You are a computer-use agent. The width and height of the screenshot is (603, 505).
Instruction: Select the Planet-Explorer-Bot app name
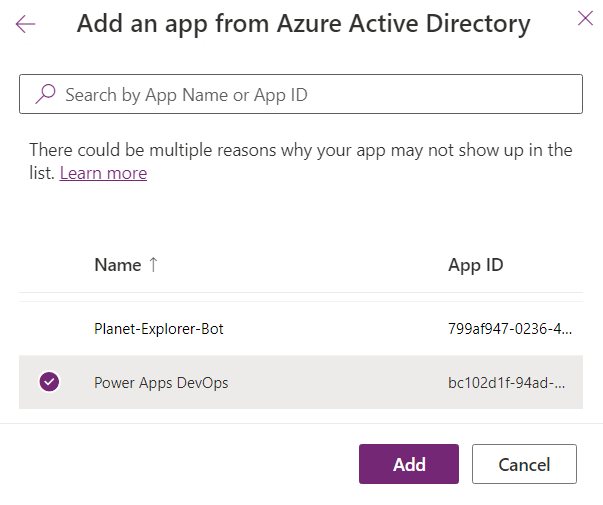(158, 329)
